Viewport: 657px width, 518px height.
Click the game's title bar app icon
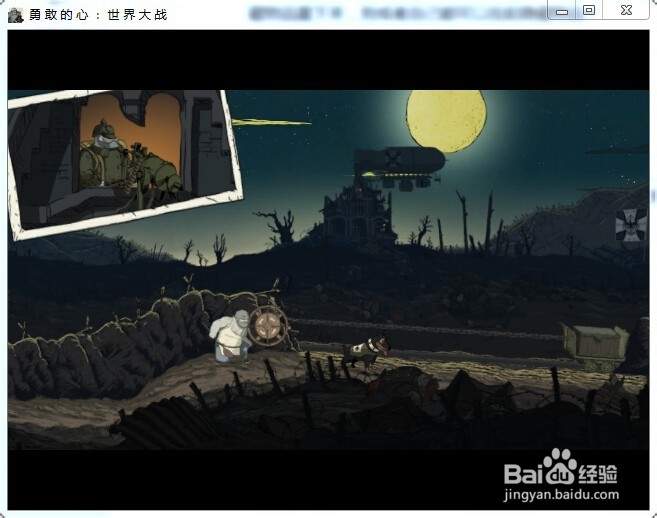(16, 15)
